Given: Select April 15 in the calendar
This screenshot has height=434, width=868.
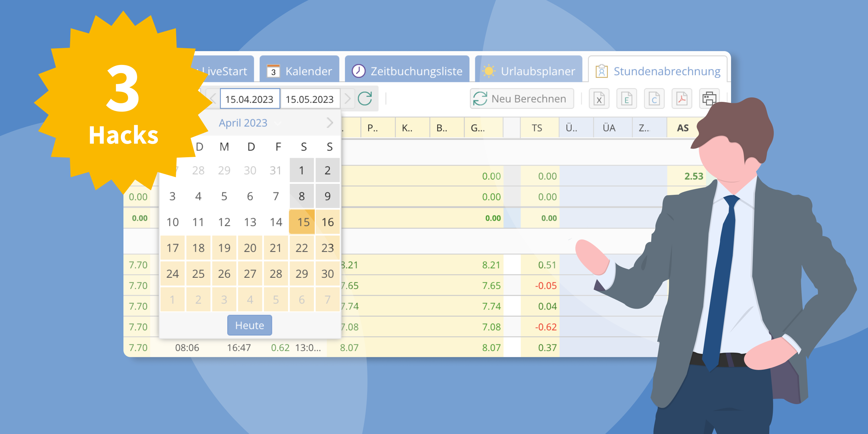Looking at the screenshot, I should 302,222.
